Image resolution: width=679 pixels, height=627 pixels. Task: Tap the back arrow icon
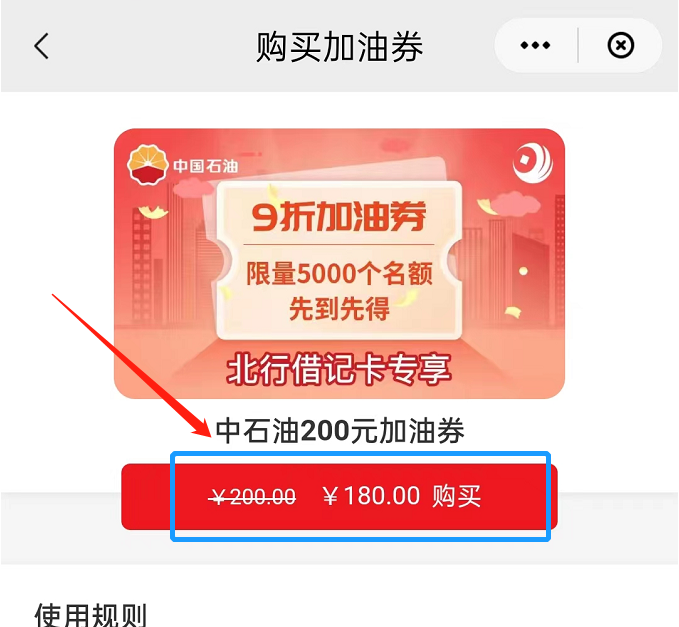pos(42,45)
